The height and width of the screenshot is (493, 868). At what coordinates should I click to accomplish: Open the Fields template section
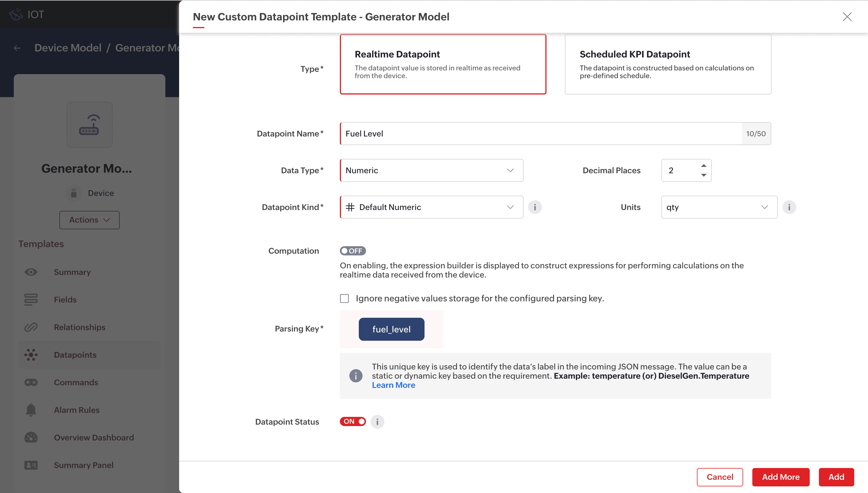coord(65,300)
